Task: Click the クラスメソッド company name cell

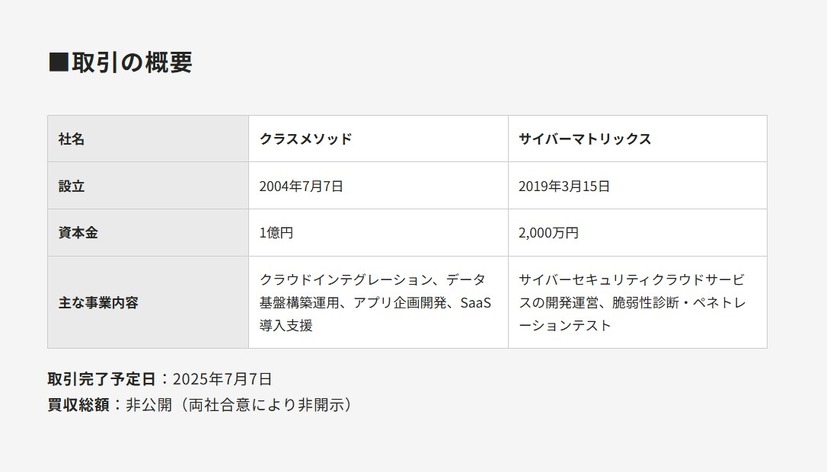Action: coord(305,139)
